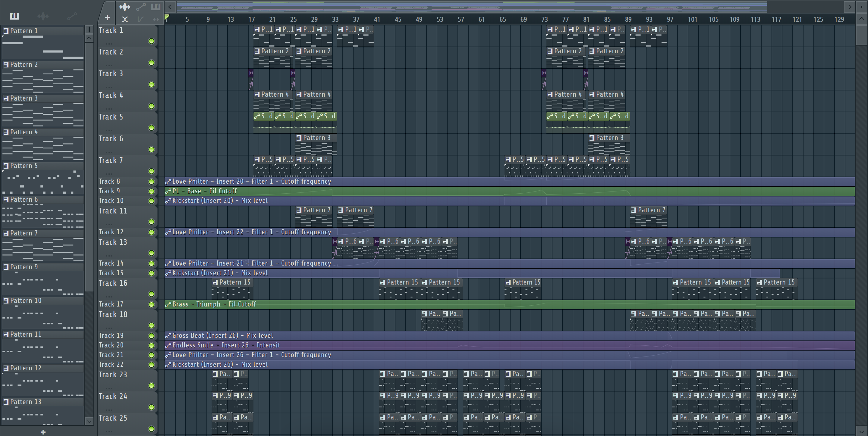This screenshot has height=436, width=868.
Task: Add new pattern with bottom plus button
Action: click(43, 431)
